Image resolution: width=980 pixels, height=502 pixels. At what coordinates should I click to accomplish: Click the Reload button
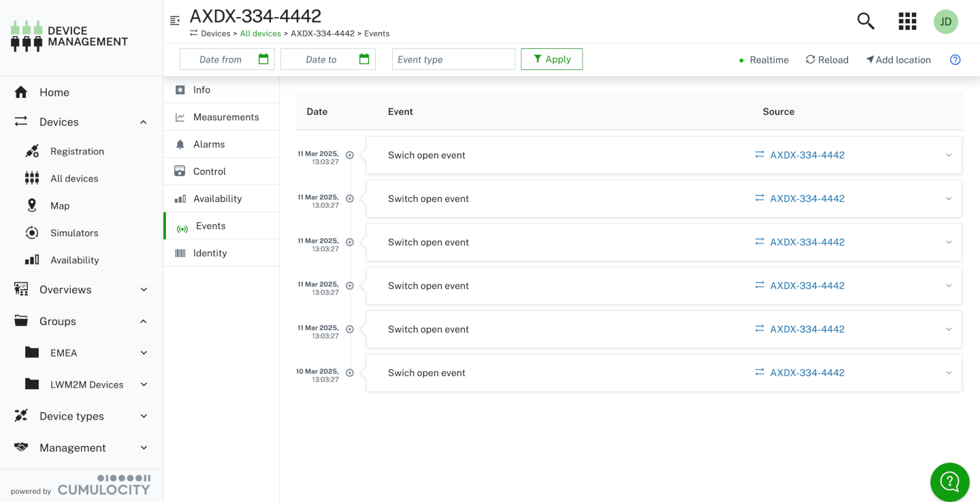click(x=827, y=60)
